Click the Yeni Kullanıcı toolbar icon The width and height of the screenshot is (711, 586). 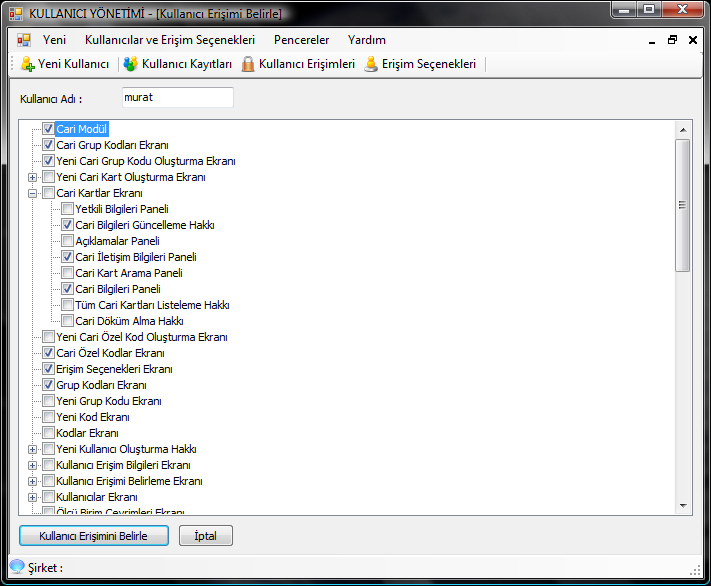28,64
